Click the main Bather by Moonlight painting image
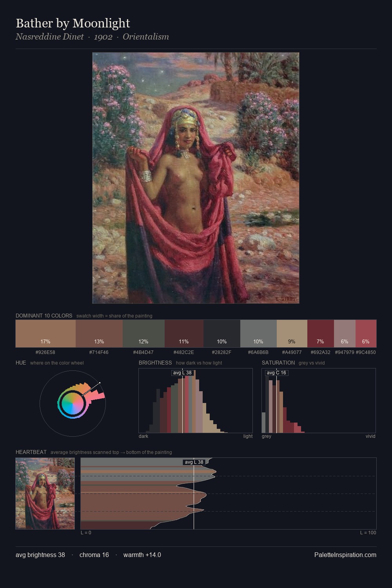392x588 pixels. pyautogui.click(x=196, y=178)
